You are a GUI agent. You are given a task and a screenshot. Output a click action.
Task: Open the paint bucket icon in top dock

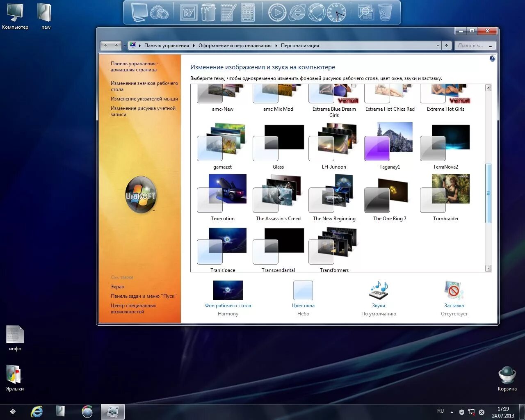pyautogui.click(x=208, y=13)
